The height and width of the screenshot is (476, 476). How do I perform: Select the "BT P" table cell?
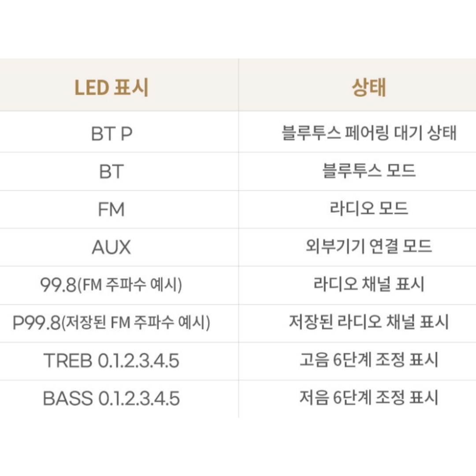click(112, 134)
